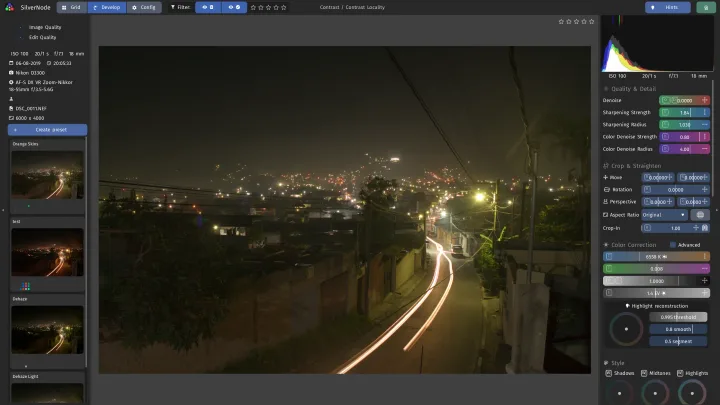Collapse the Crop & Straighten section
This screenshot has width=720, height=405.
[636, 166]
